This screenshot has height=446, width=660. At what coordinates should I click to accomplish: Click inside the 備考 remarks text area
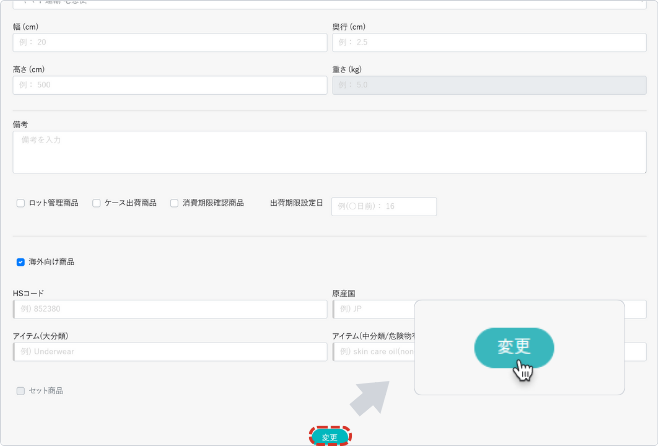tap(329, 152)
